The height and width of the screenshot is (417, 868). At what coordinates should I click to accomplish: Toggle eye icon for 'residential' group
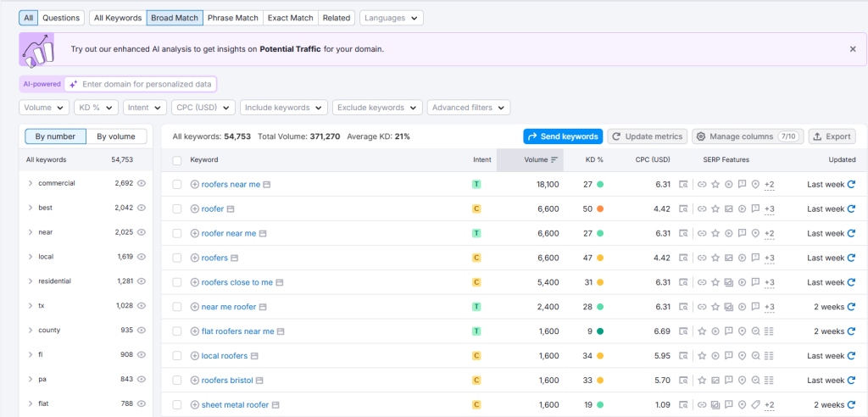point(142,281)
